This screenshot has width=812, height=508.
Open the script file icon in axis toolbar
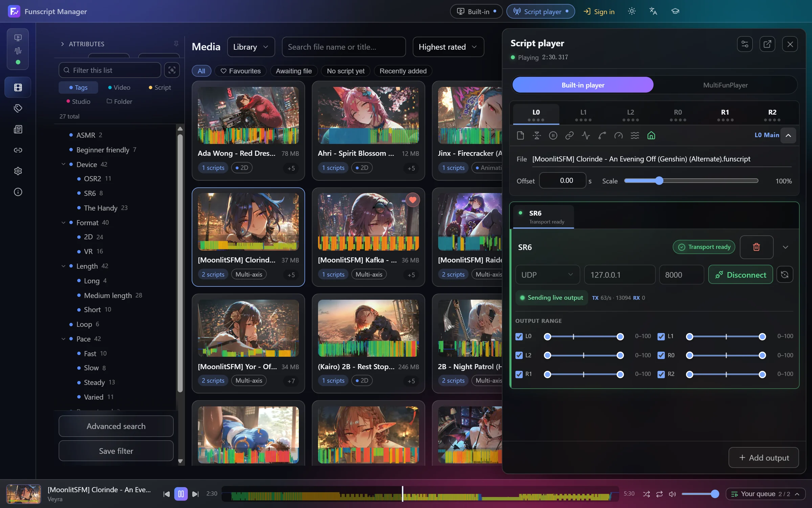click(x=520, y=135)
